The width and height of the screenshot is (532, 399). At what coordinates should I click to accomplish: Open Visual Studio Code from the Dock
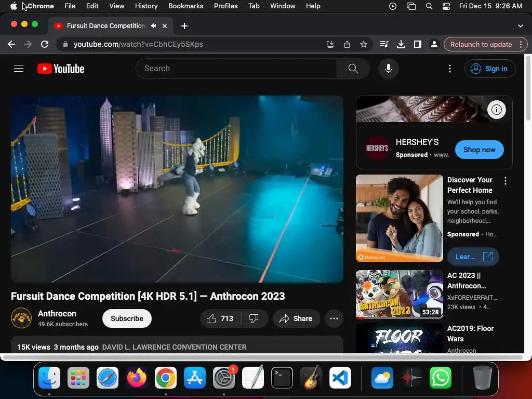click(x=340, y=378)
